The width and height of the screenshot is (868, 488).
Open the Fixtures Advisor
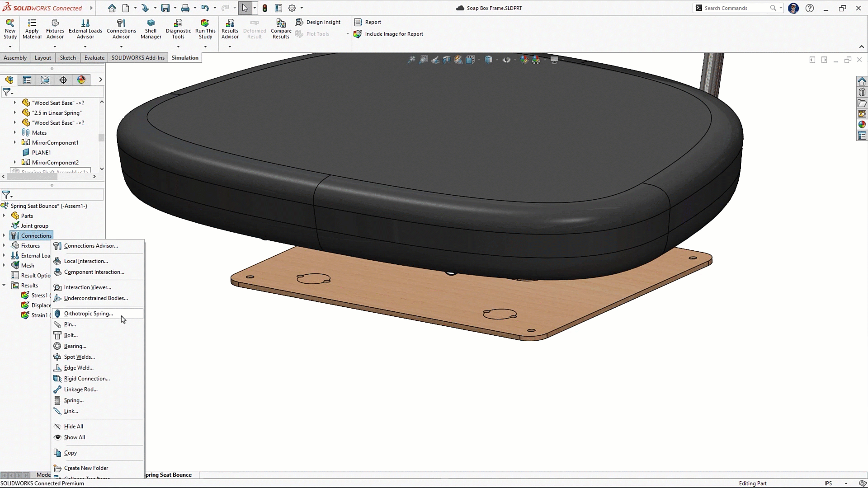(55, 29)
